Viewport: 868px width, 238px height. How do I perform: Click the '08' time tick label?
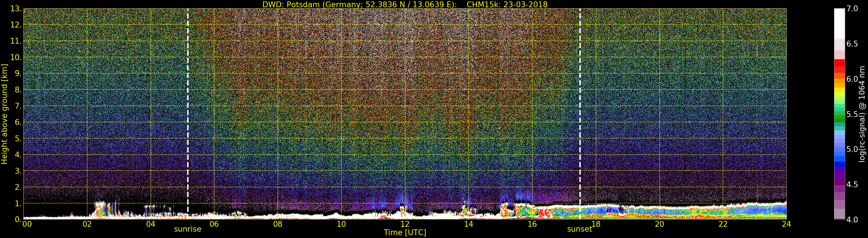tap(278, 224)
